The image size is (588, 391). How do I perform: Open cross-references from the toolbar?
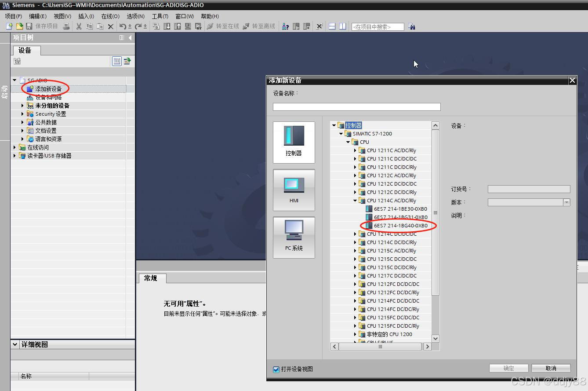319,26
